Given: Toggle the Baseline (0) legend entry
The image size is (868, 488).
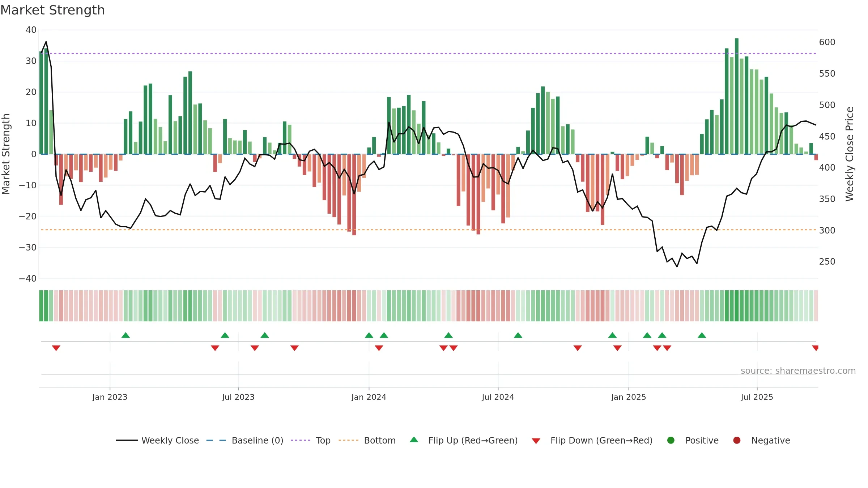Looking at the screenshot, I should (245, 440).
